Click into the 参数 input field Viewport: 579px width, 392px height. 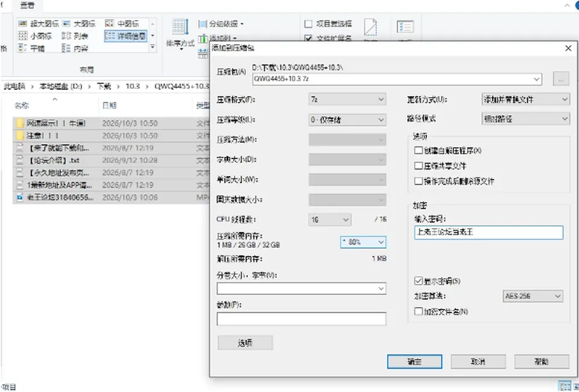click(x=302, y=319)
